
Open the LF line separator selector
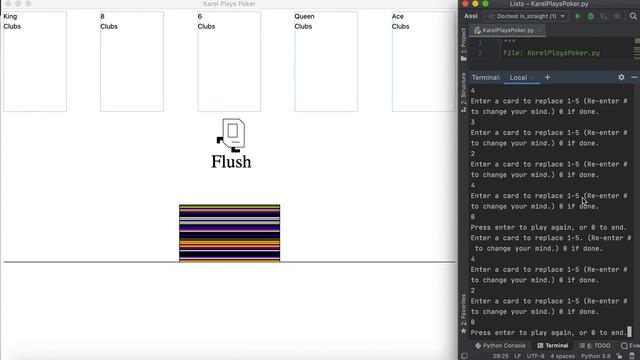[x=517, y=356]
